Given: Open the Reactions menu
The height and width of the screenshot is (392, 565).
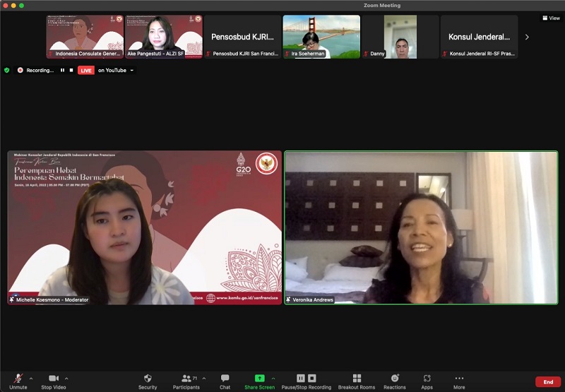Looking at the screenshot, I should pos(395,381).
